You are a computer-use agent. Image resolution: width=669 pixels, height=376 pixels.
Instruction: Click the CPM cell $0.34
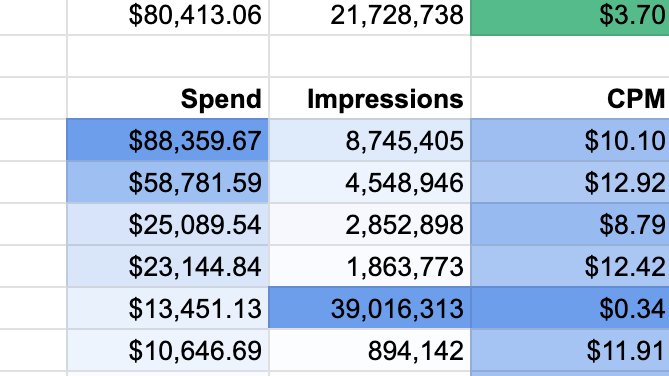570,308
